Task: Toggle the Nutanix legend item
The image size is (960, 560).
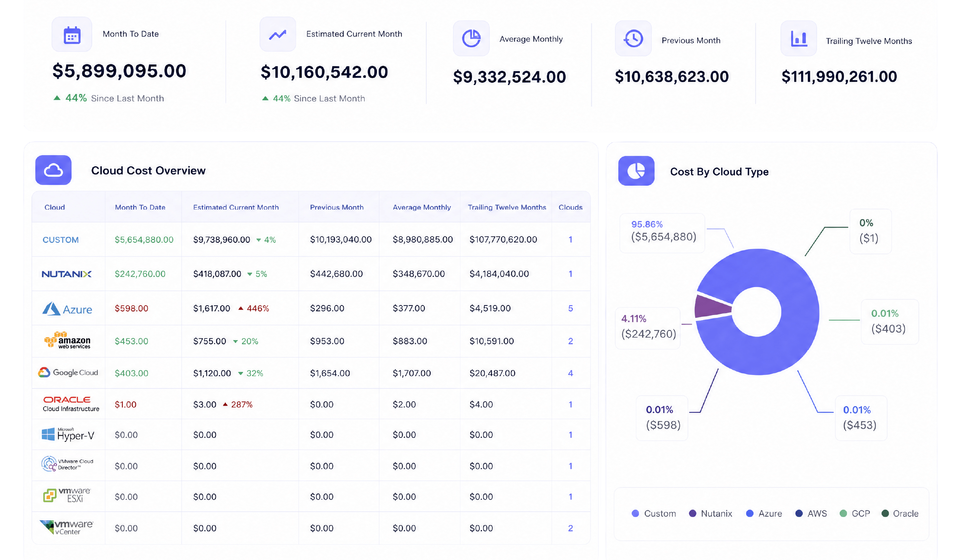Action: 710,514
